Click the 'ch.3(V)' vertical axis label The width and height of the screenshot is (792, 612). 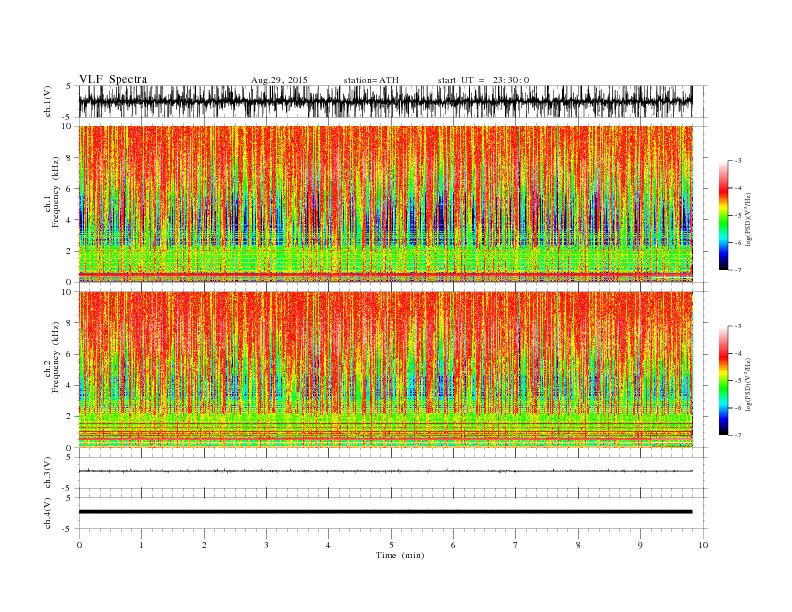48,473
